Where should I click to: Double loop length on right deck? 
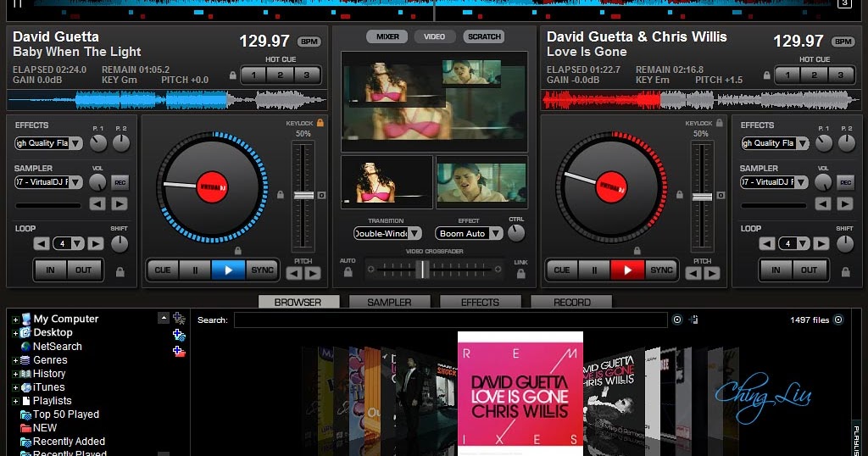[821, 243]
